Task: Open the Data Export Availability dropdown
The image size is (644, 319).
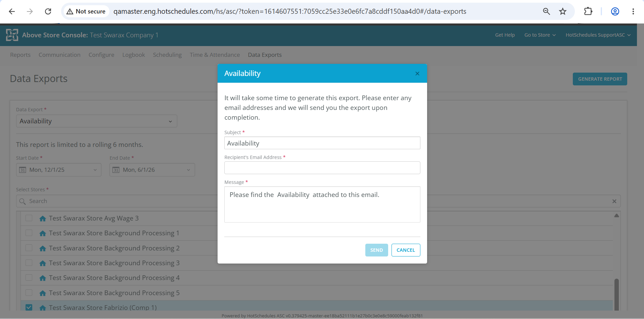Action: pyautogui.click(x=97, y=121)
